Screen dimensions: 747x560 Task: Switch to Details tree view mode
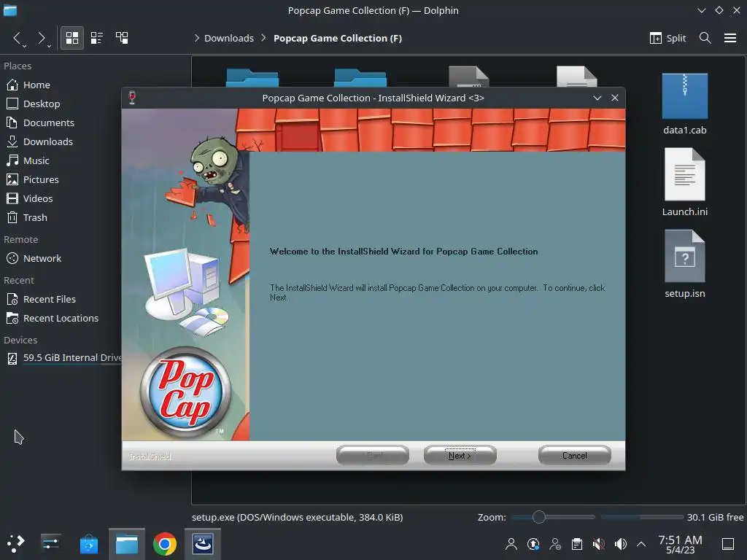122,38
